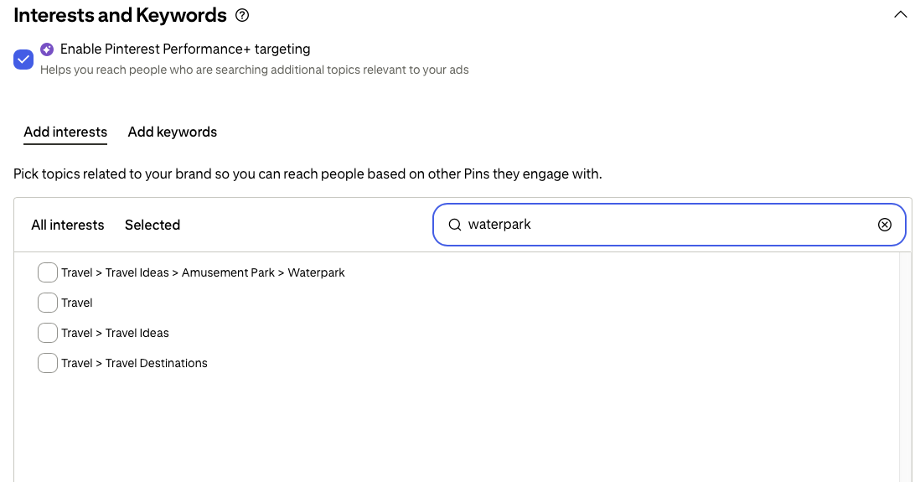
Task: Collapse the Interests and Keywords section
Action: (x=900, y=15)
